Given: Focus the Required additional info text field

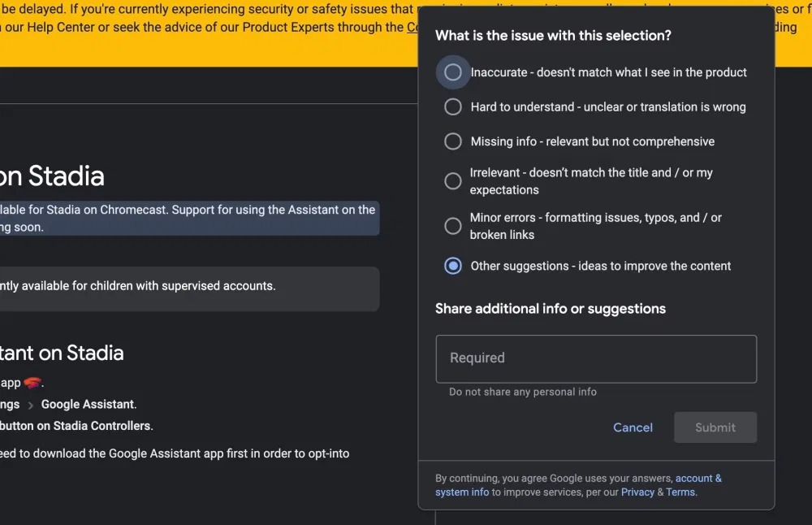Looking at the screenshot, I should click(x=596, y=358).
